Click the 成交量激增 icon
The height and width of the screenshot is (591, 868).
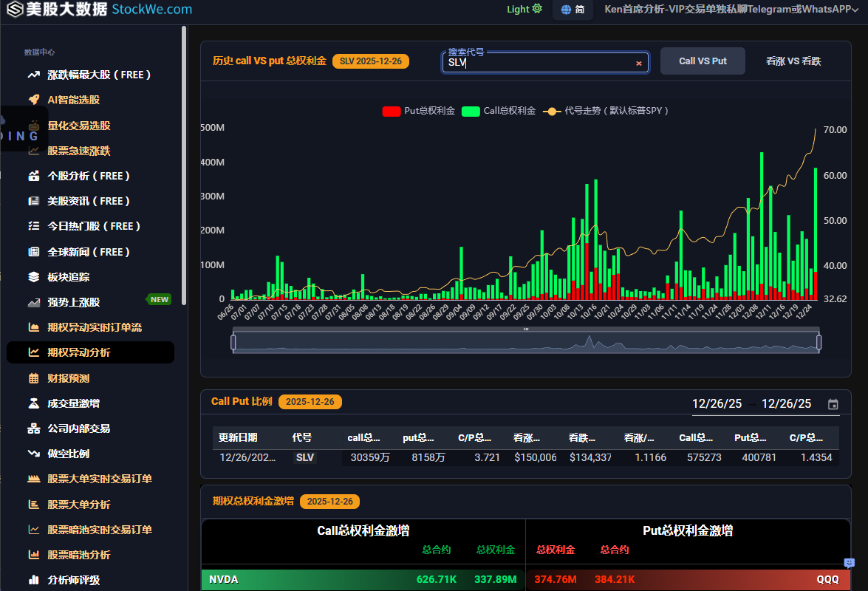click(34, 403)
